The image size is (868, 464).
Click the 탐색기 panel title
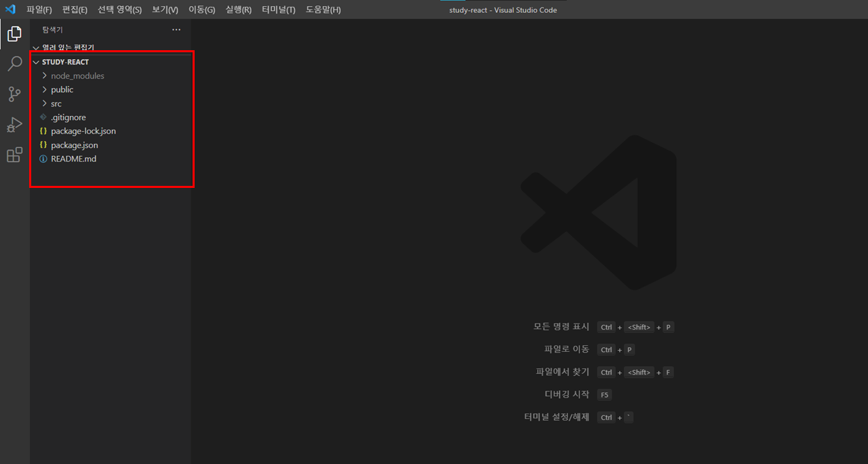click(52, 30)
